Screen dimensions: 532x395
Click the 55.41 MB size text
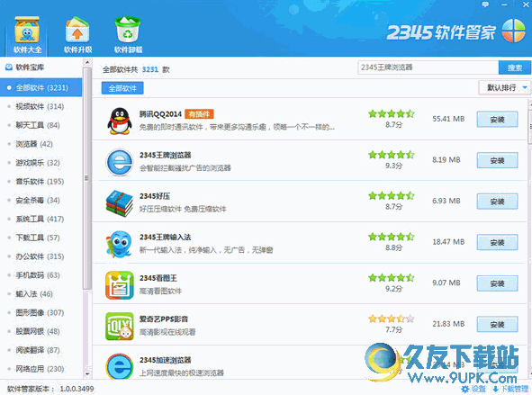click(x=448, y=119)
